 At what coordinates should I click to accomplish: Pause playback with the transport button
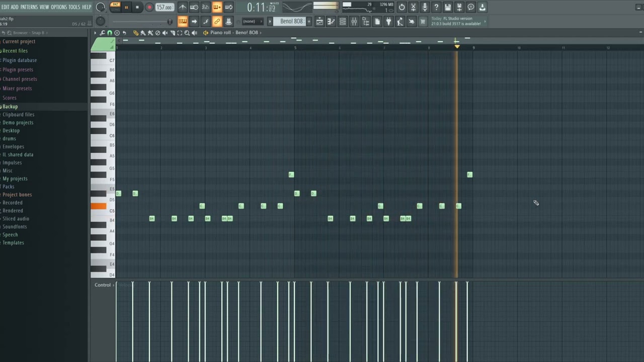tap(126, 7)
